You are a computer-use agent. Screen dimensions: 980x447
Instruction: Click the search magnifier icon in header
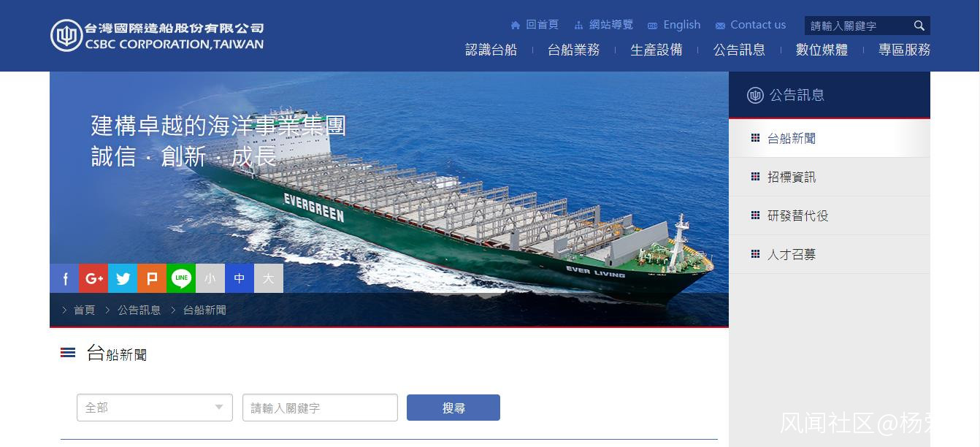pyautogui.click(x=919, y=26)
